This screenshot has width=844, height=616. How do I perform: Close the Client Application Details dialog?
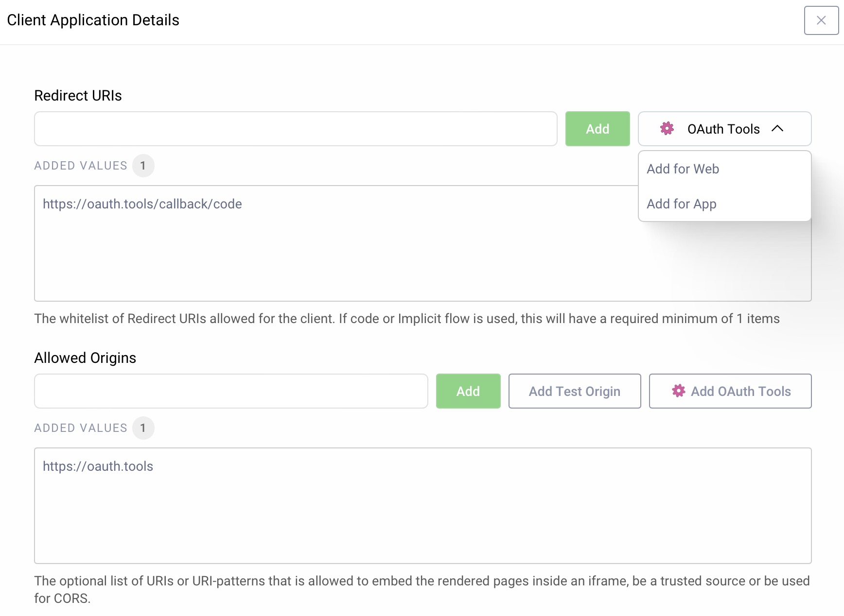[x=821, y=20]
